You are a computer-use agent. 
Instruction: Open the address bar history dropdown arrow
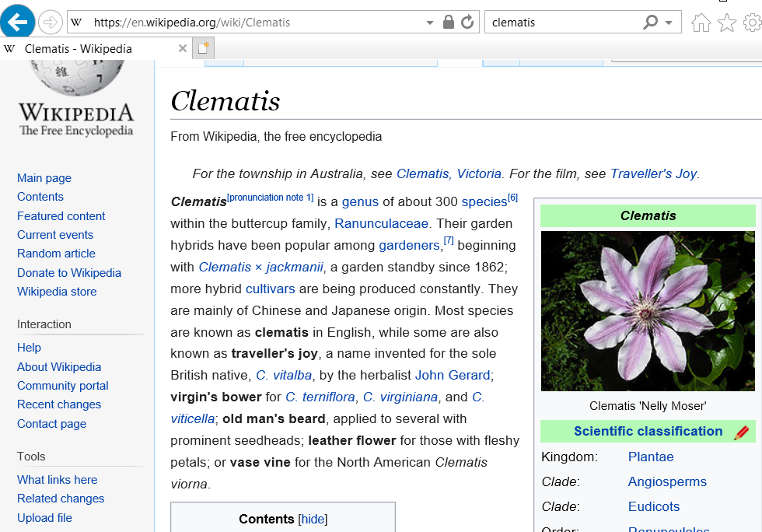coord(429,23)
